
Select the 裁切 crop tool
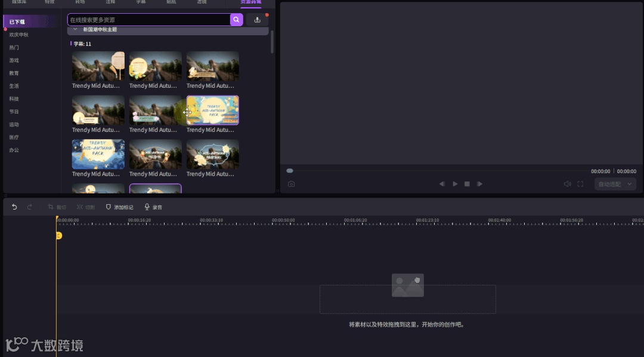point(57,207)
